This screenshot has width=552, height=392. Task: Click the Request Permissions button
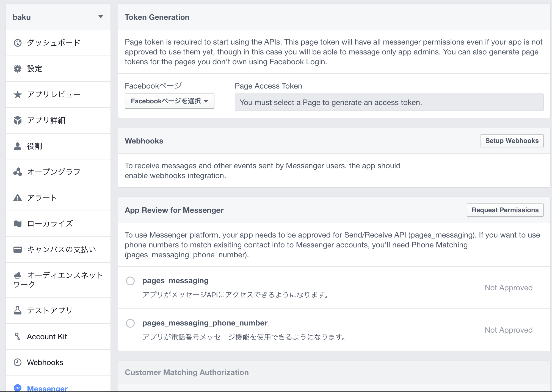click(x=505, y=210)
